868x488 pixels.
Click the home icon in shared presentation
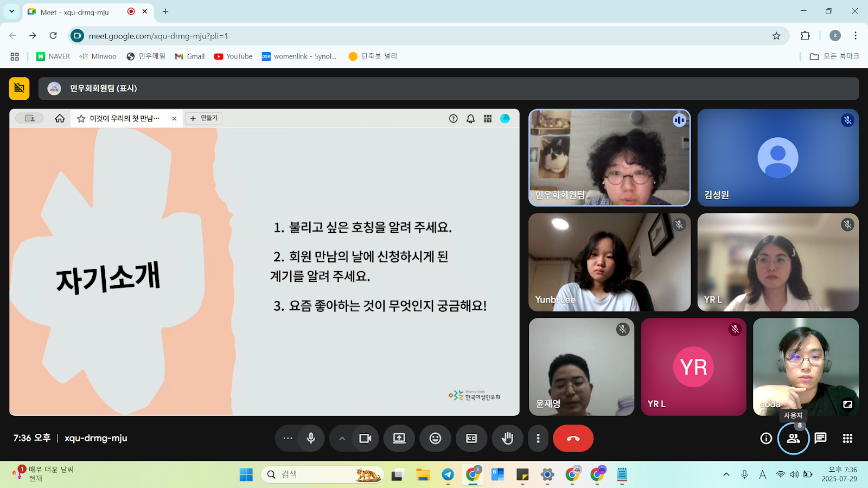click(60, 118)
